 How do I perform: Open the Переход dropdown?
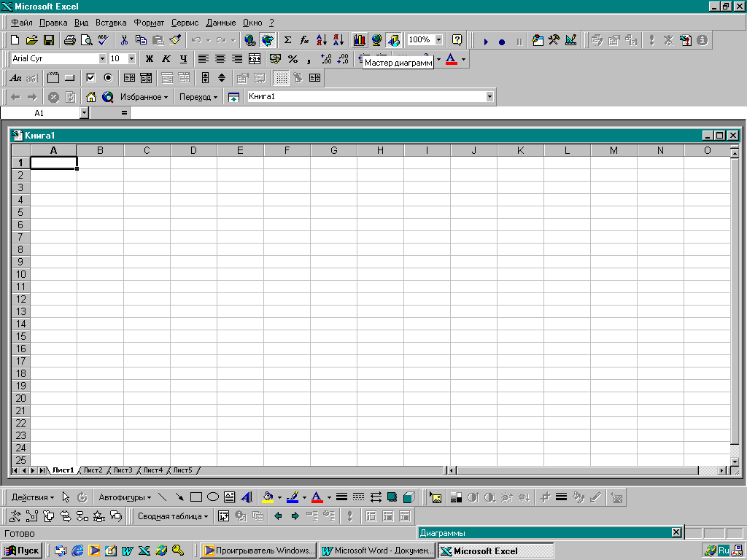pyautogui.click(x=198, y=97)
